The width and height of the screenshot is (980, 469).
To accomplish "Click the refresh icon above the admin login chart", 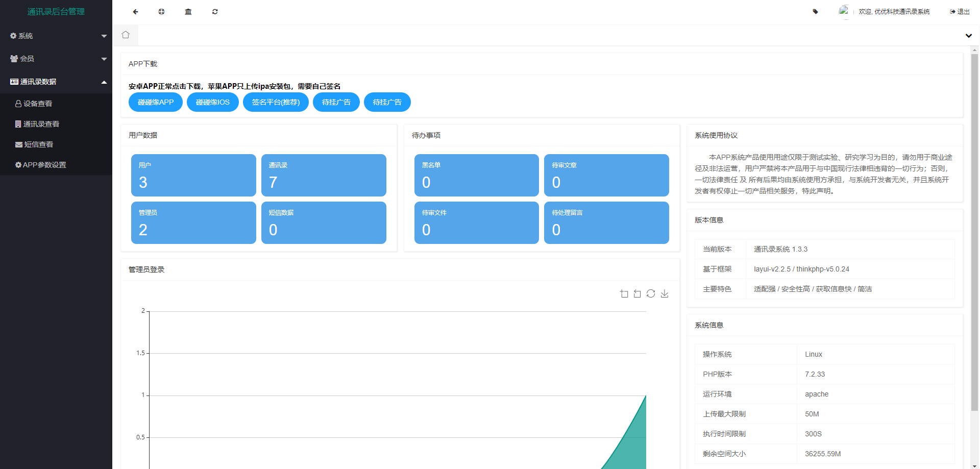I will coord(651,293).
